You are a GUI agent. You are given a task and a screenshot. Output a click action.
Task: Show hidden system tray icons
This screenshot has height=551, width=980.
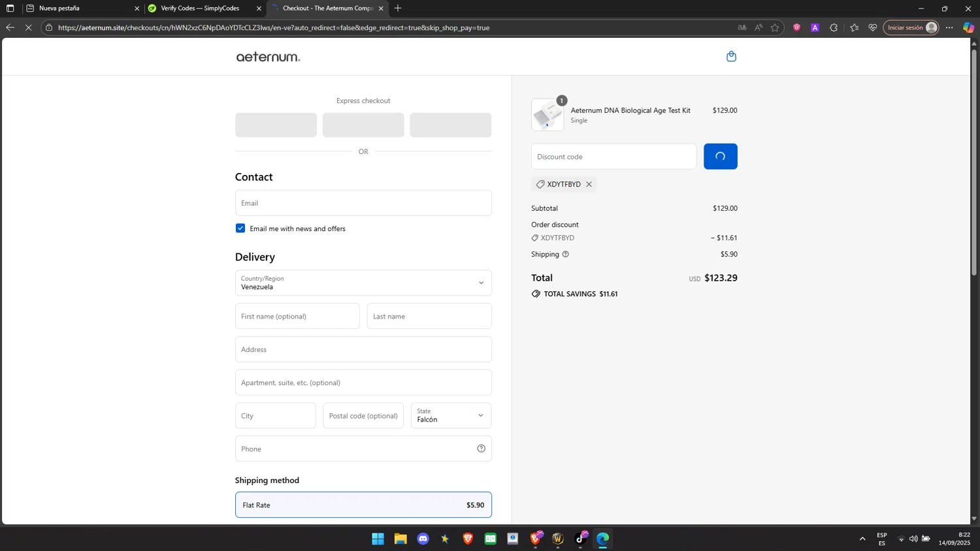pyautogui.click(x=862, y=539)
